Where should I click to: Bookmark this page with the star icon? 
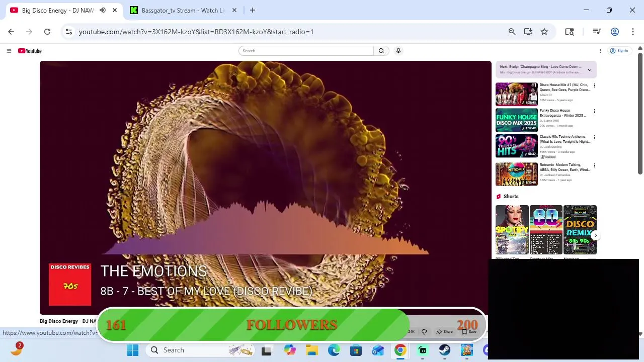(544, 32)
